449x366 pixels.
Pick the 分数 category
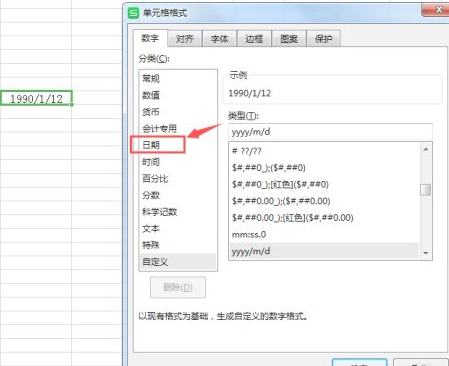177,195
